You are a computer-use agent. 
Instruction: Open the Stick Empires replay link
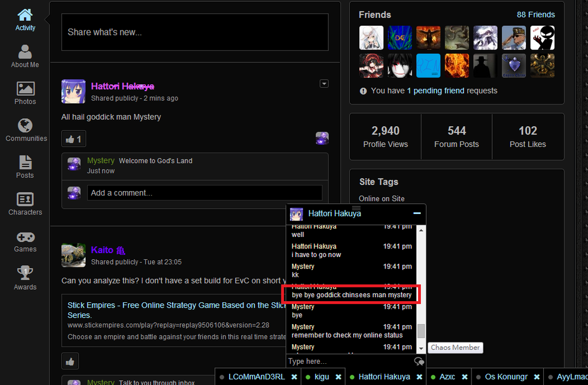[177, 310]
